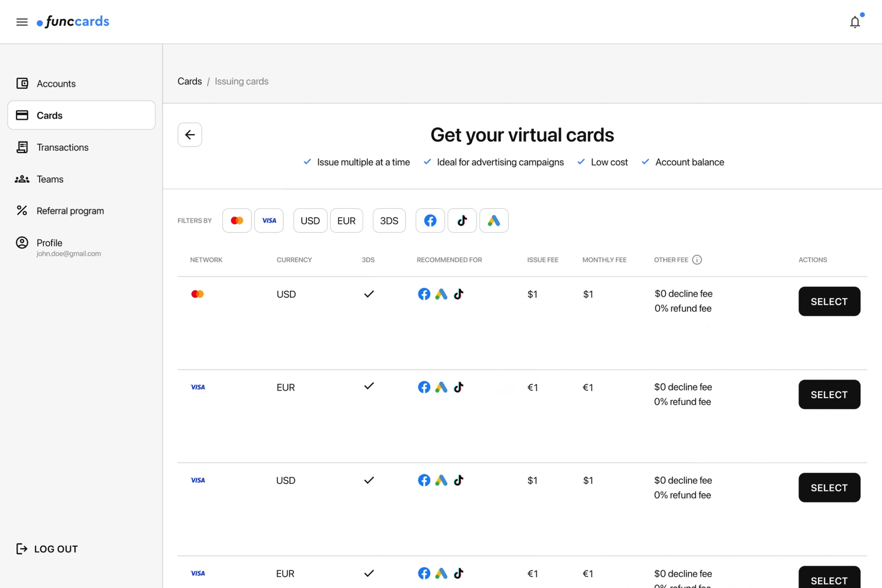The height and width of the screenshot is (588, 882).
Task: Click the Other Fee info icon
Action: click(x=697, y=260)
